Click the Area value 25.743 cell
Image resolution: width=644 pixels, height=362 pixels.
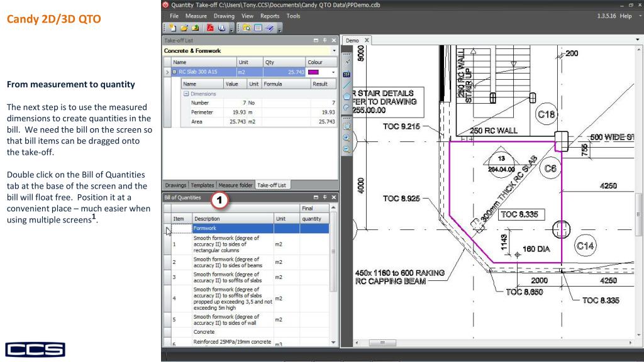coord(235,122)
